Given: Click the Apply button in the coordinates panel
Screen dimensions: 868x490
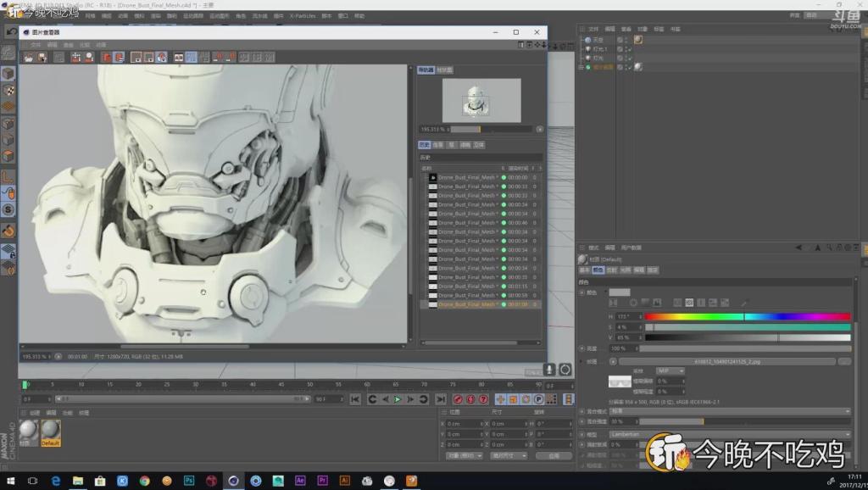Looking at the screenshot, I should coord(554,456).
